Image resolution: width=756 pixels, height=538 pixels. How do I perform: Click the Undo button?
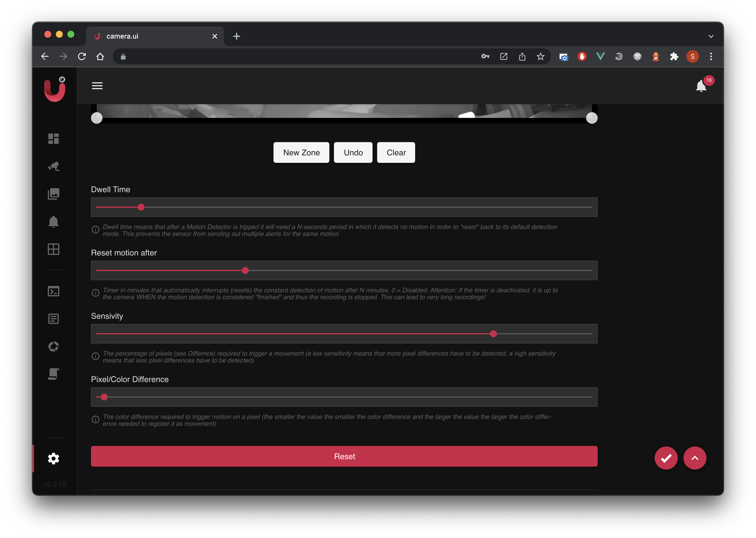point(353,152)
